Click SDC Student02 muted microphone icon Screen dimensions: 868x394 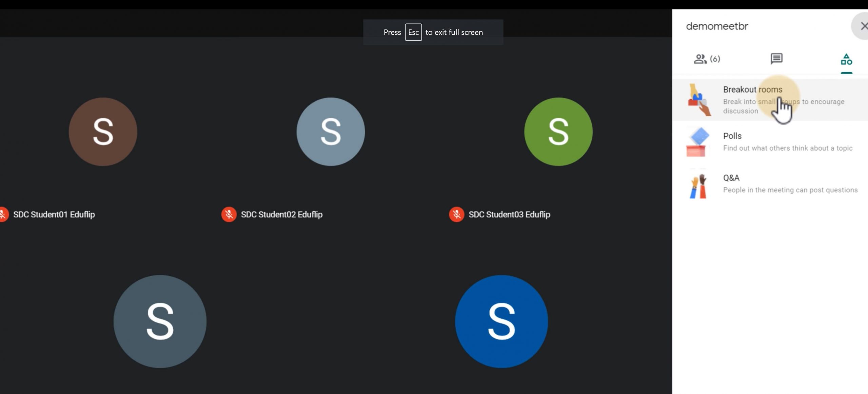pos(229,215)
